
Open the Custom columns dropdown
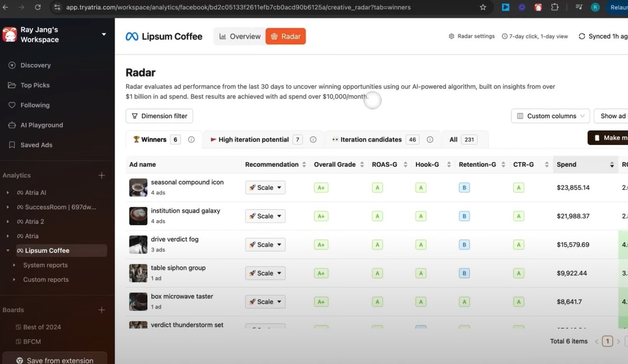click(550, 116)
